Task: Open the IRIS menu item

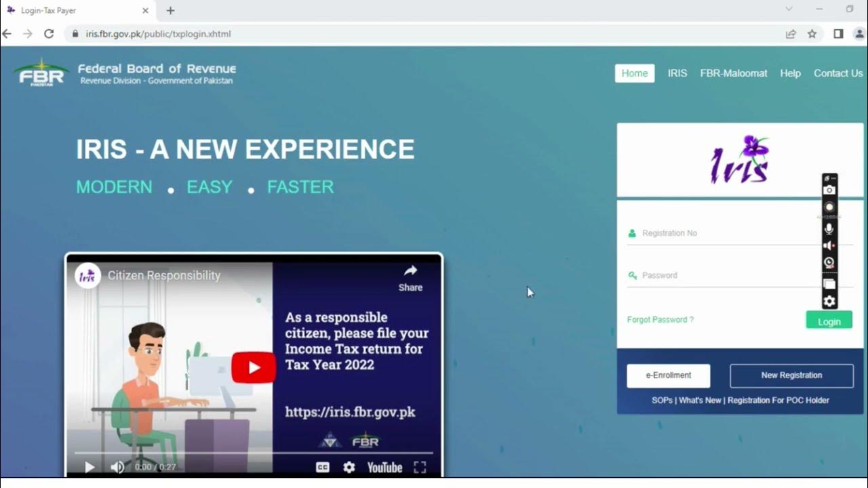Action: pos(677,73)
